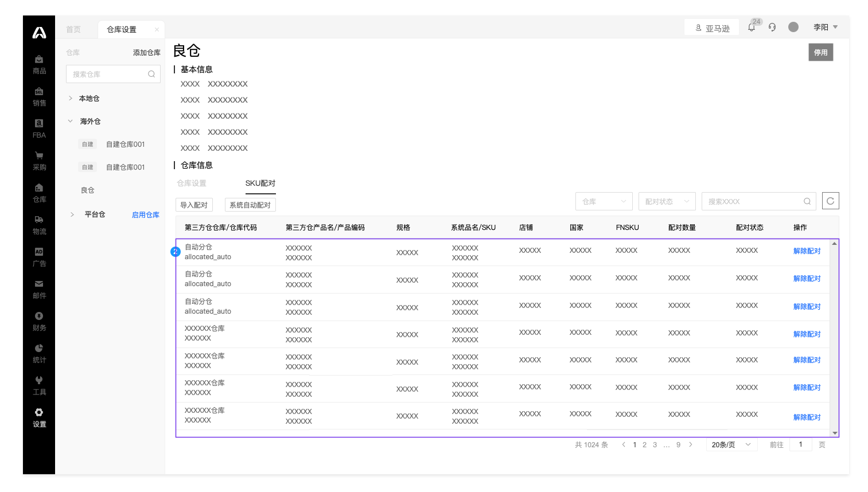868x492 pixels.
Task: Close the 仓库设置 tab
Action: coord(157,29)
